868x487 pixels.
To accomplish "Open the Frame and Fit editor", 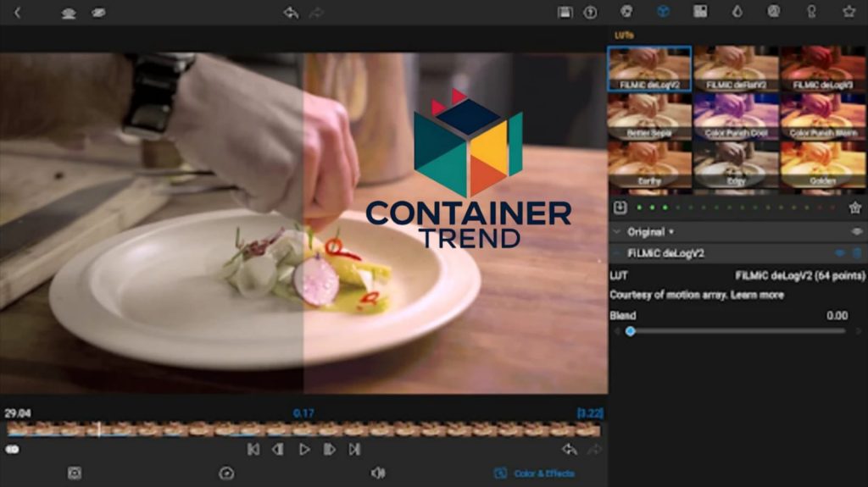I will pyautogui.click(x=75, y=473).
